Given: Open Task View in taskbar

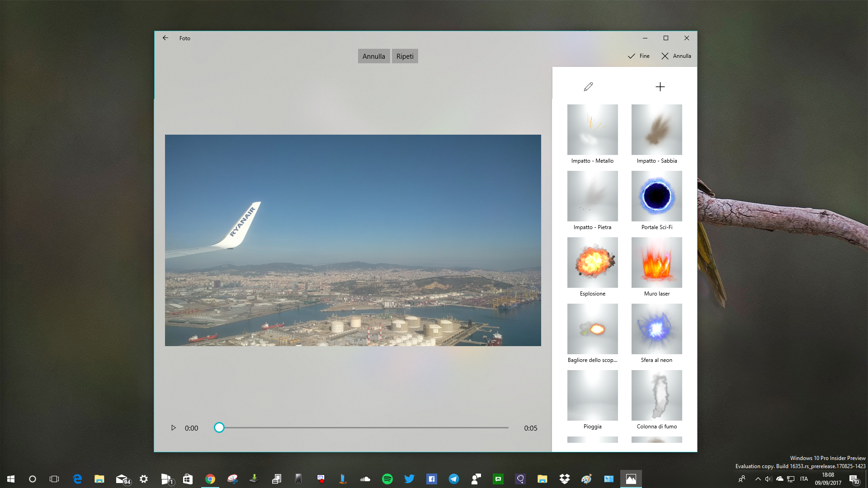Looking at the screenshot, I should (x=54, y=479).
